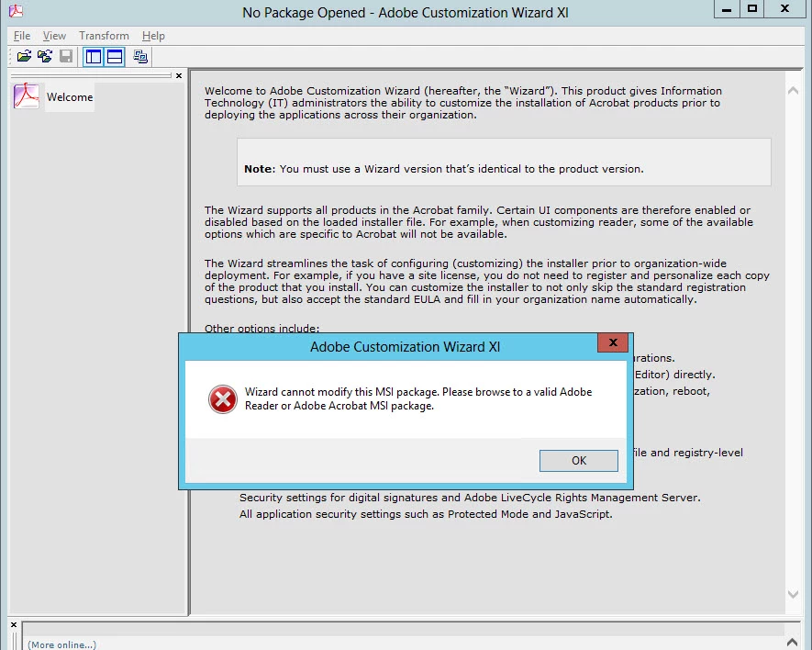This screenshot has height=650, width=812.
Task: Close the bottom help pane
Action: click(14, 624)
